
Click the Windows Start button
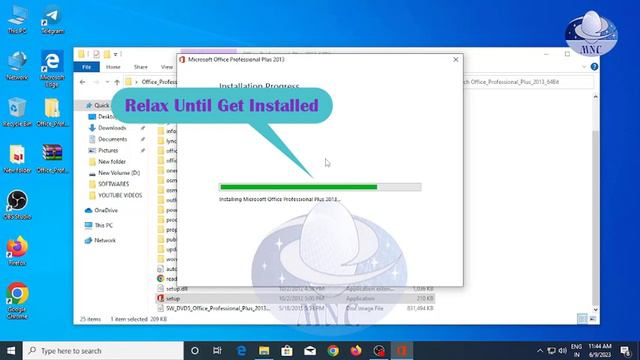[11, 351]
